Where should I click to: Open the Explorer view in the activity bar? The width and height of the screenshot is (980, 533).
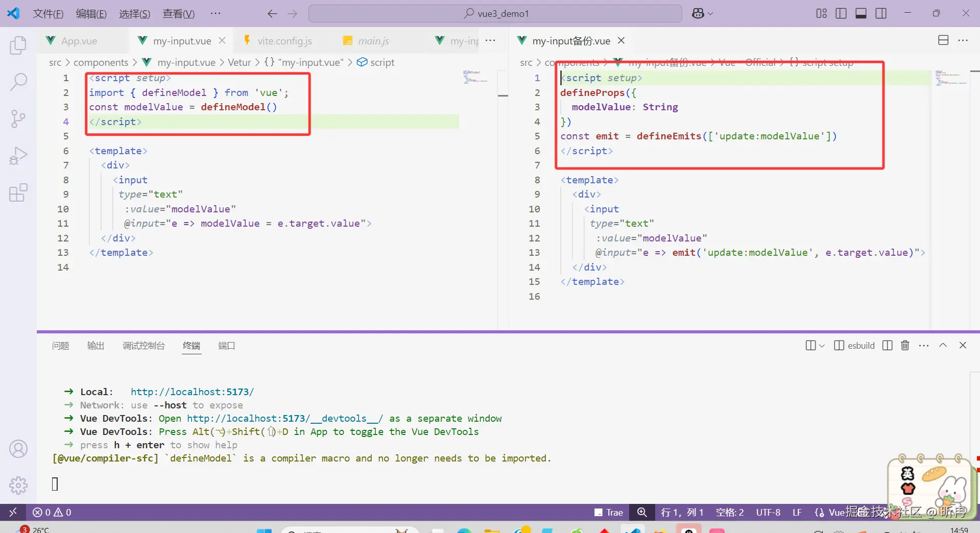point(18,45)
